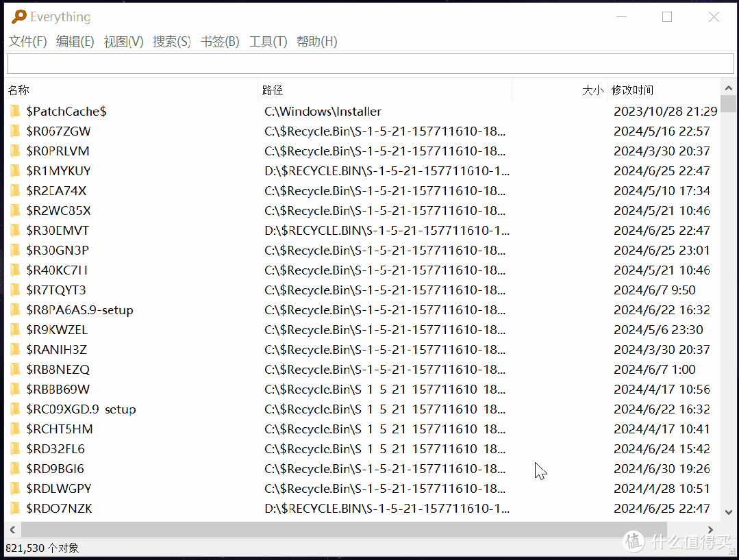
Task: Click the Everything magnifier app icon
Action: coord(19,17)
